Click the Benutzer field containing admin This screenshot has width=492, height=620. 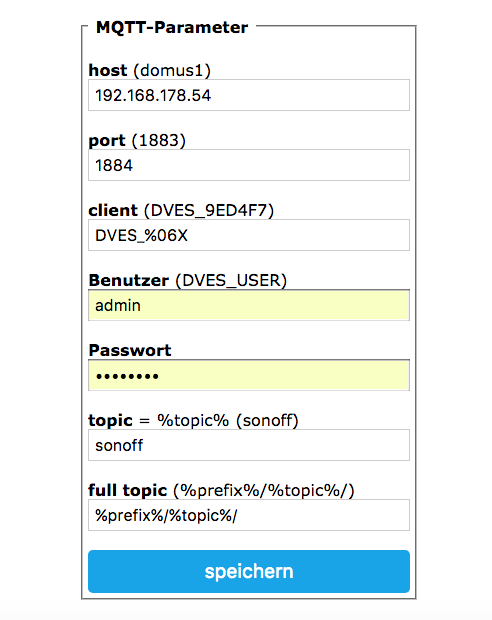[x=249, y=305]
